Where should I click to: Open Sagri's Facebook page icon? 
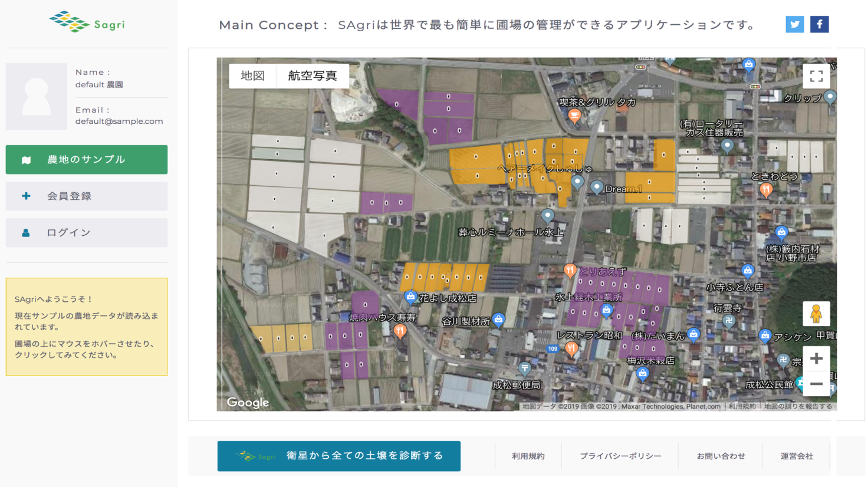point(819,24)
